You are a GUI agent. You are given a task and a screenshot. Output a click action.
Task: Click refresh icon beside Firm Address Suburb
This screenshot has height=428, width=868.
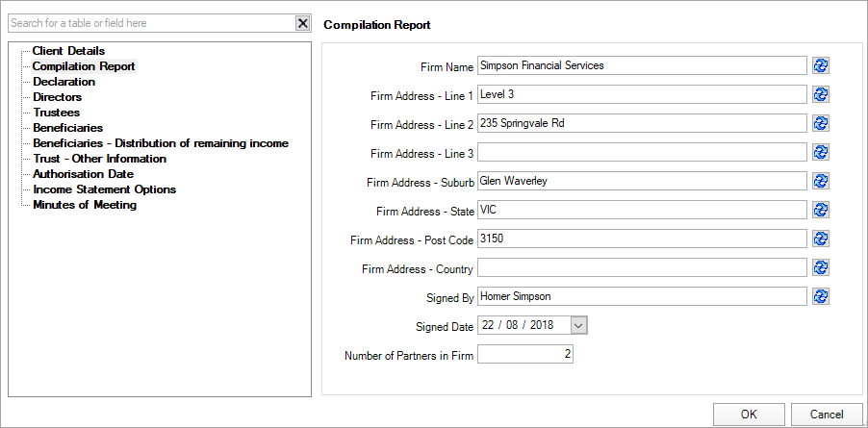(821, 181)
